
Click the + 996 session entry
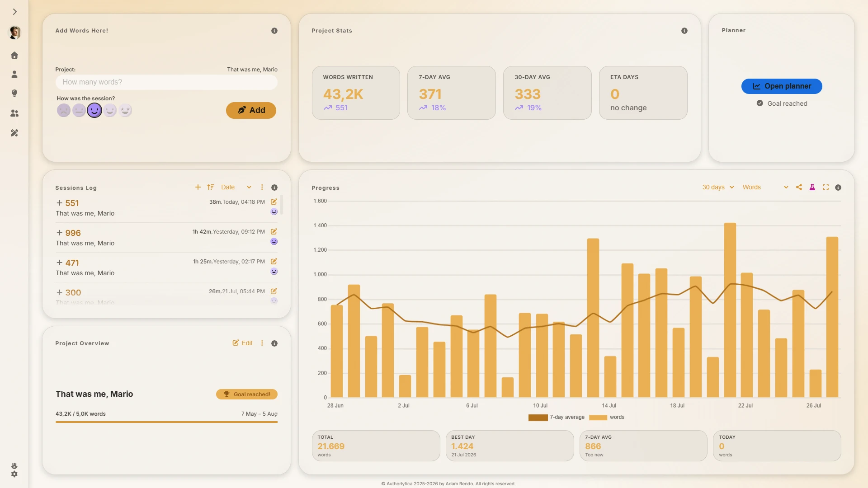point(166,238)
